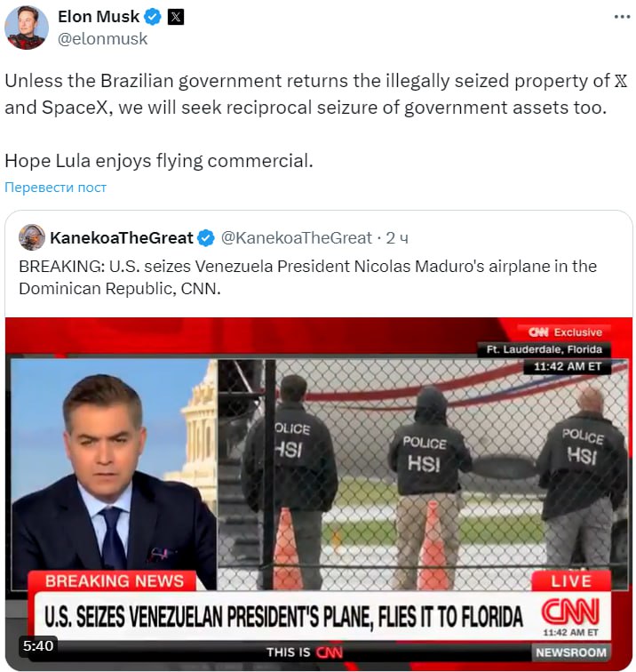This screenshot has height=672, width=636.
Task: Play the CNN video thumbnail
Action: pos(319,493)
